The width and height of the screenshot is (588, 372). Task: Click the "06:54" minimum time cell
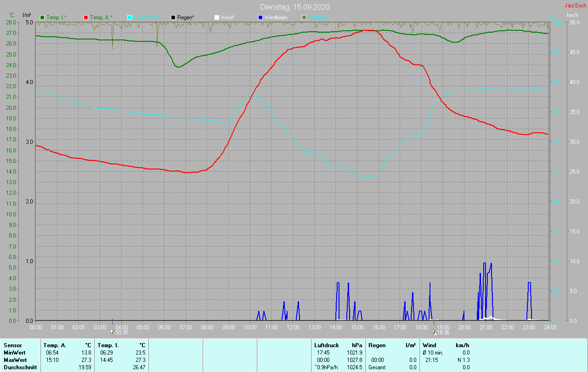click(x=52, y=353)
